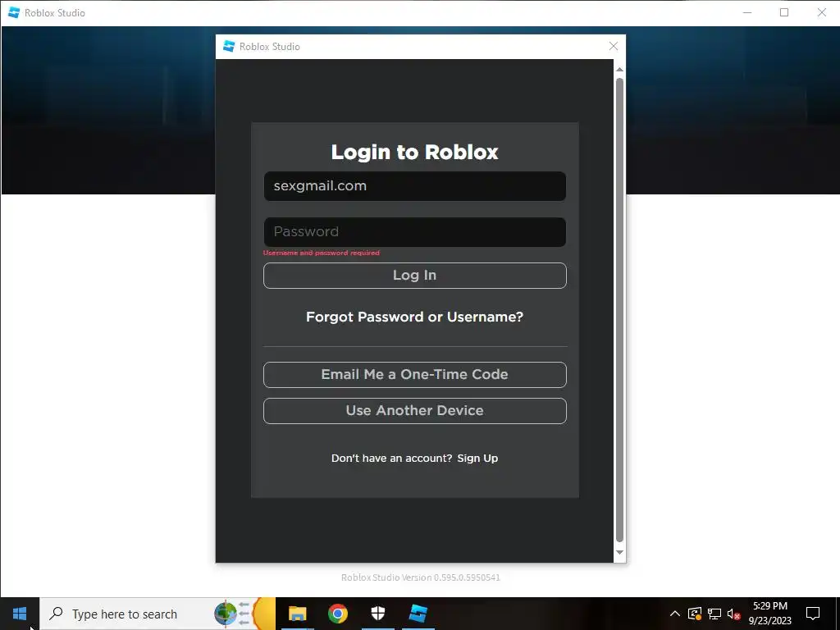840x630 pixels.
Task: Choose Email Me a One-Time Code
Action: 414,374
